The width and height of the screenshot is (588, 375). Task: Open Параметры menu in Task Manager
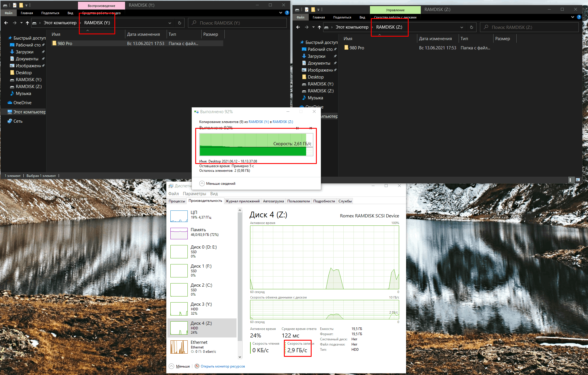point(194,193)
